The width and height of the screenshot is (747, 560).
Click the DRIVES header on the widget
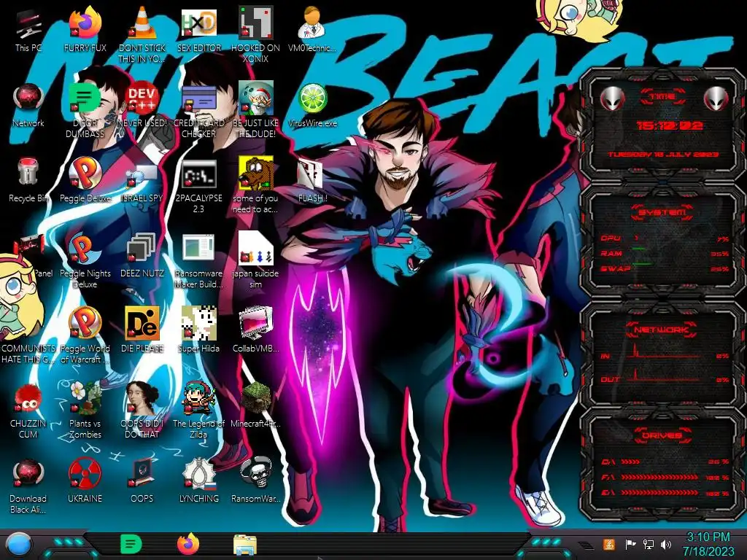(662, 435)
